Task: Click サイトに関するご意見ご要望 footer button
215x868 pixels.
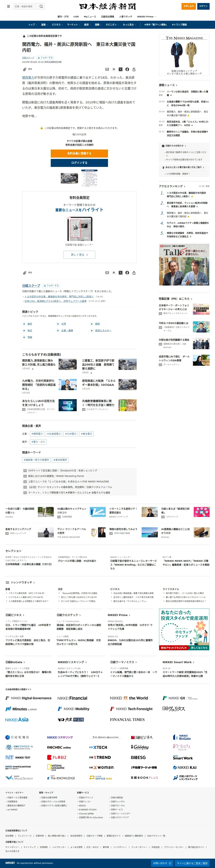Action: (192, 863)
